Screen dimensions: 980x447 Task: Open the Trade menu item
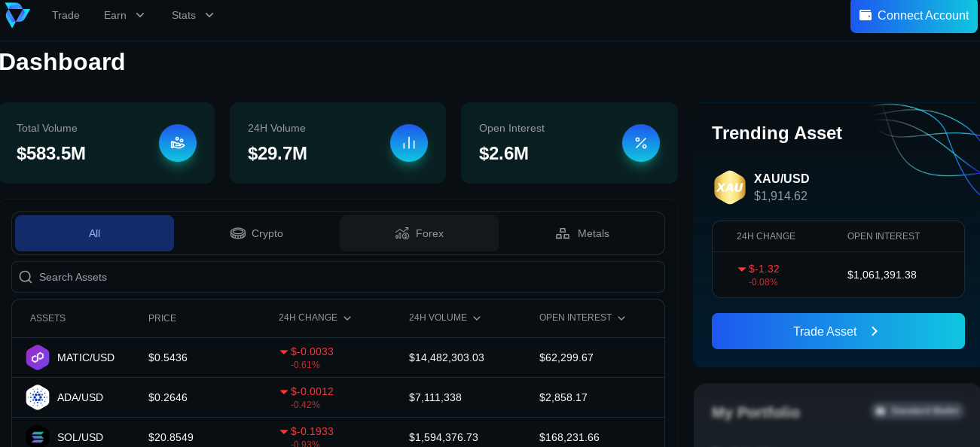(66, 15)
